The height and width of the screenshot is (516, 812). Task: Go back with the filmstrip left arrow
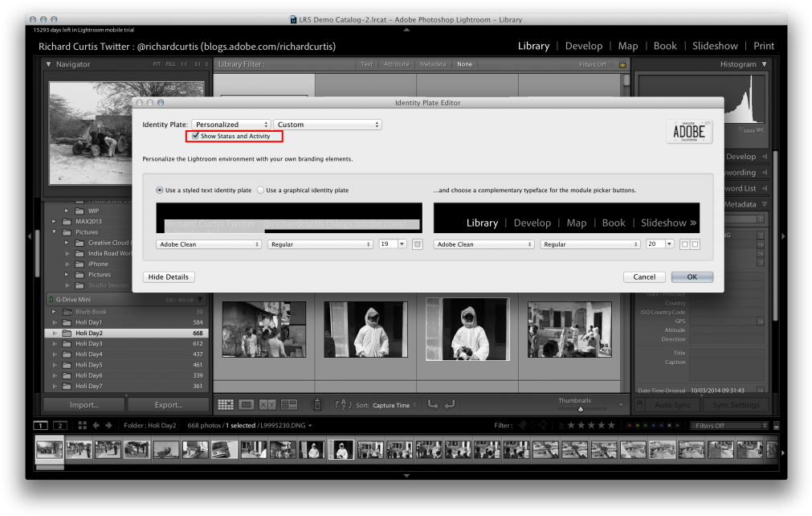(x=96, y=425)
